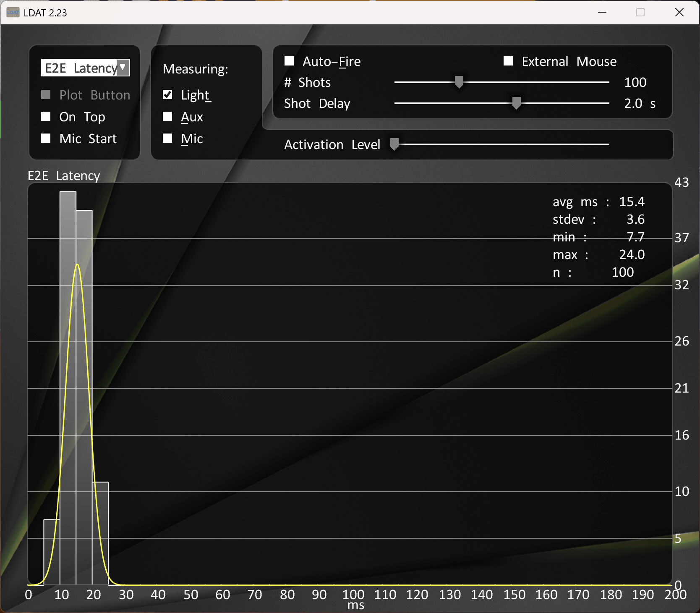Click the histogram bar between 15 and 20 ms
The image size is (700, 613).
coord(84,398)
